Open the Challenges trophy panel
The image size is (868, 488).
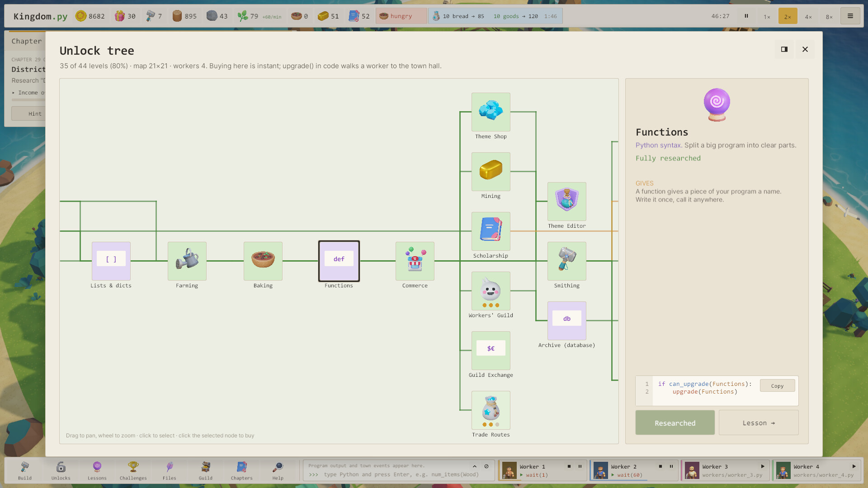(x=133, y=470)
